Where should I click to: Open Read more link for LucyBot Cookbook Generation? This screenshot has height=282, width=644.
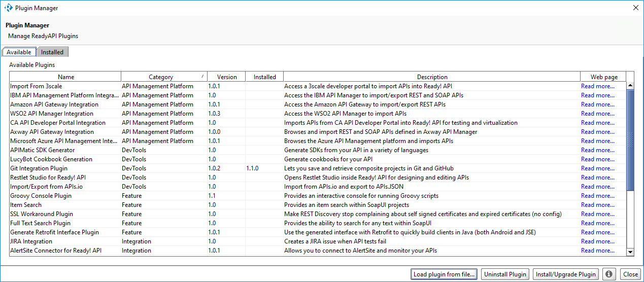click(x=597, y=159)
